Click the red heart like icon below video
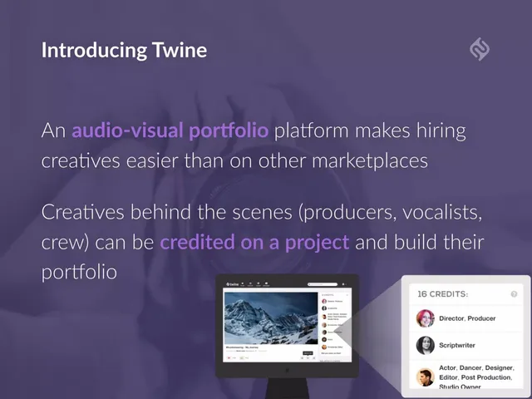This screenshot has height=399, width=532. tap(229, 358)
